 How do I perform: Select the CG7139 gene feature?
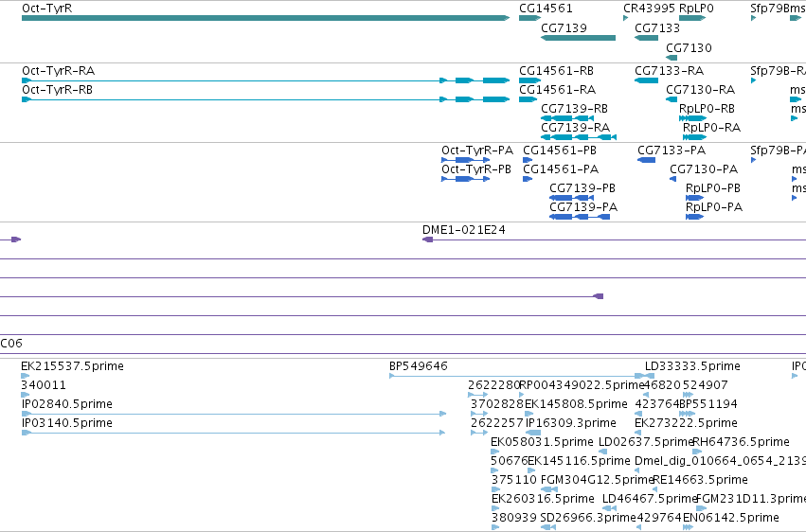578,38
